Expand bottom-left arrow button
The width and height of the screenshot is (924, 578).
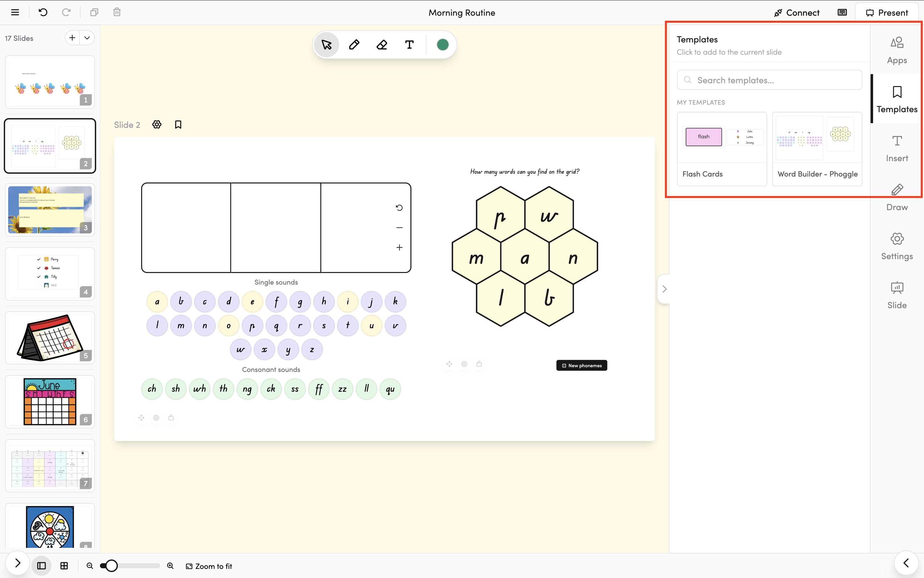pos(18,563)
